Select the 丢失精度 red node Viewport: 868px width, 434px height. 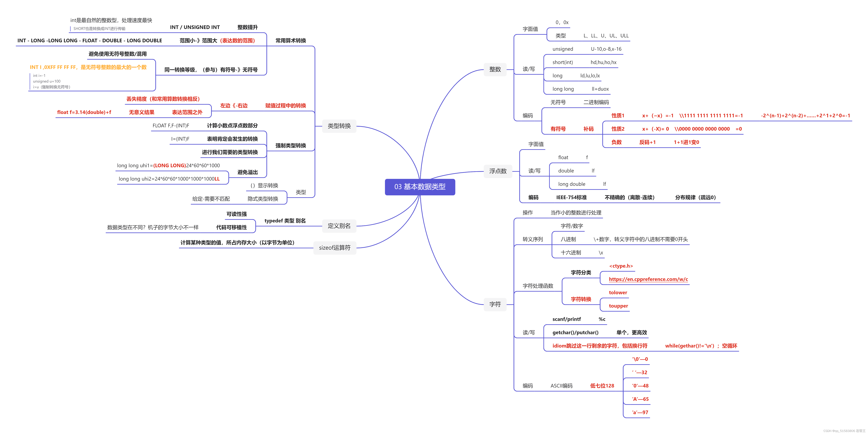(x=163, y=99)
